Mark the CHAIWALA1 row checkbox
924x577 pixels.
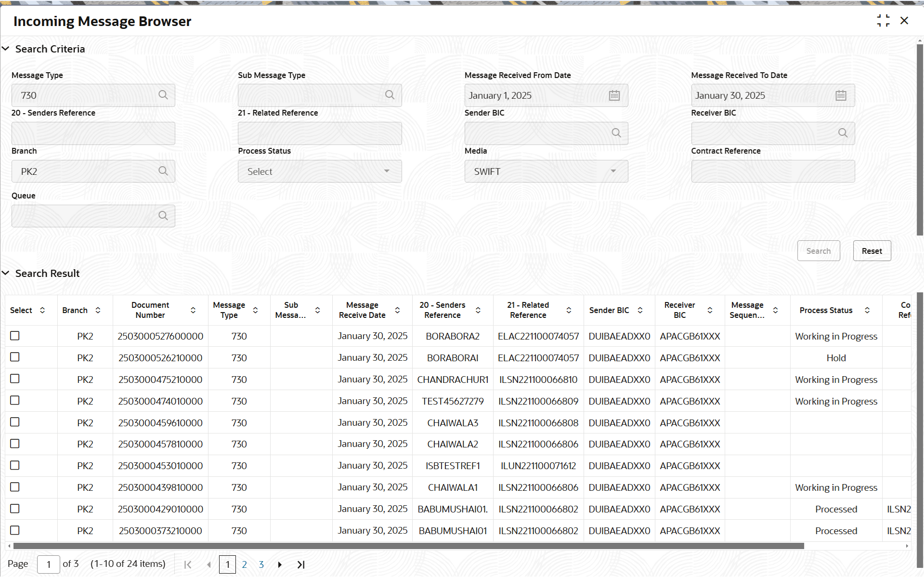15,487
